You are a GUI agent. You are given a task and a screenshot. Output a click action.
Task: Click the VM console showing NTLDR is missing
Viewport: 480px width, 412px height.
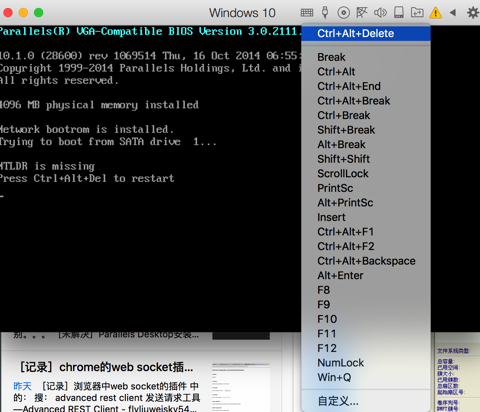click(x=150, y=178)
